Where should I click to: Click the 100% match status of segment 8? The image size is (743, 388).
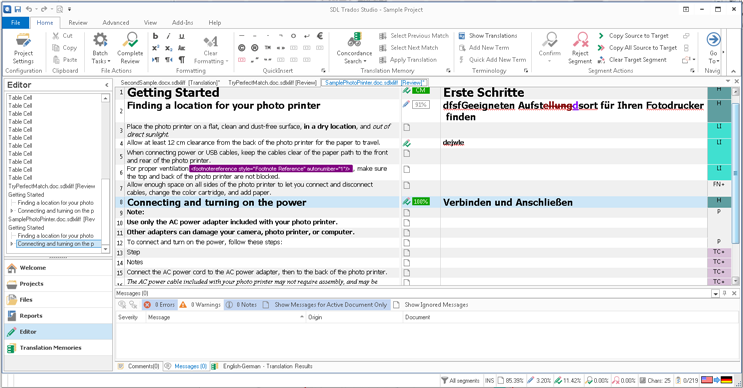(421, 202)
